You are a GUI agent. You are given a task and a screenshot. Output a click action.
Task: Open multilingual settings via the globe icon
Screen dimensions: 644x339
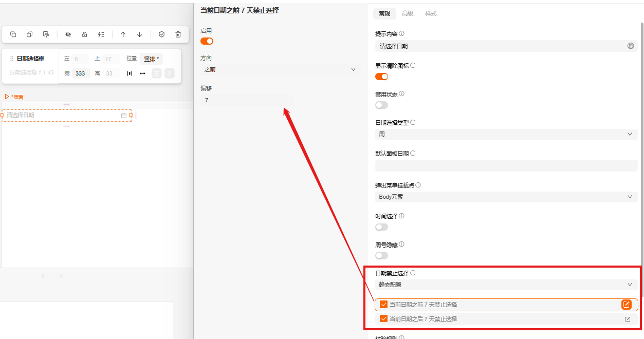click(631, 46)
